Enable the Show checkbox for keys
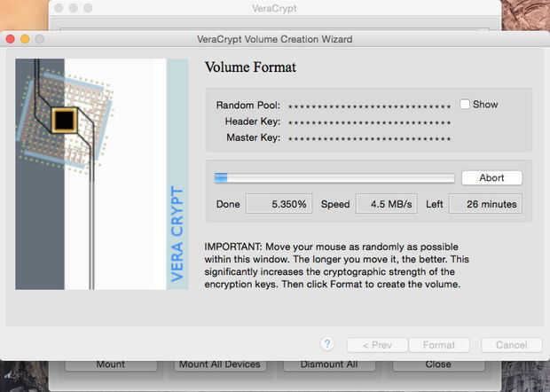This screenshot has width=550, height=392. pyautogui.click(x=465, y=104)
